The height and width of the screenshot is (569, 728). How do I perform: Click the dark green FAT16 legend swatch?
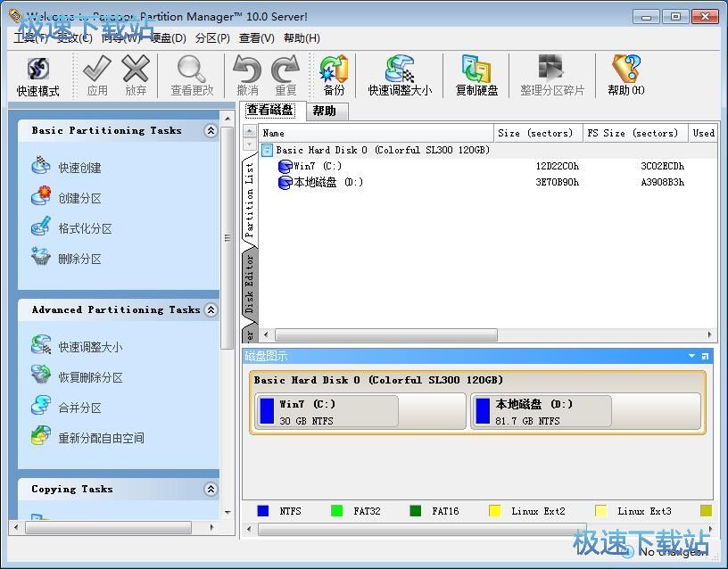tap(416, 511)
